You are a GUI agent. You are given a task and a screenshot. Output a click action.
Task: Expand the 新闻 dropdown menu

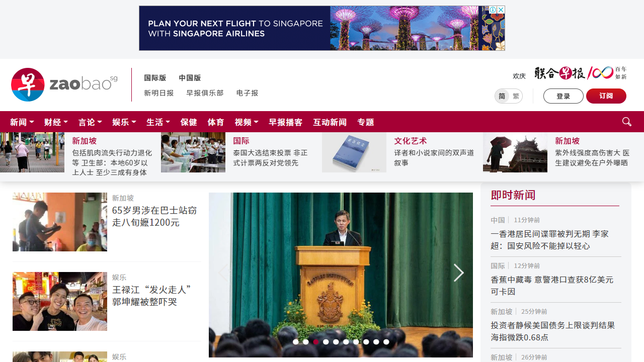(22, 122)
